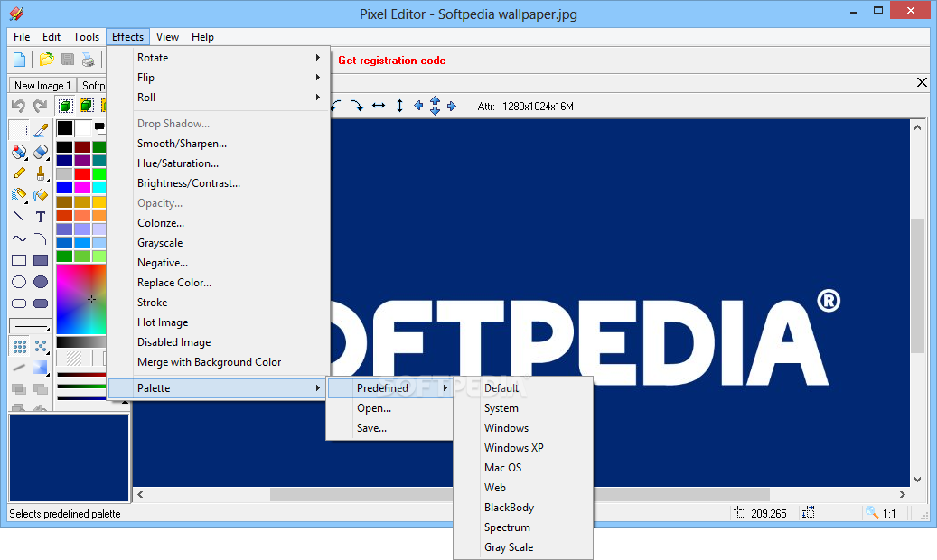Choose Windows XP predefined palette
Image resolution: width=937 pixels, height=560 pixels.
click(x=523, y=448)
